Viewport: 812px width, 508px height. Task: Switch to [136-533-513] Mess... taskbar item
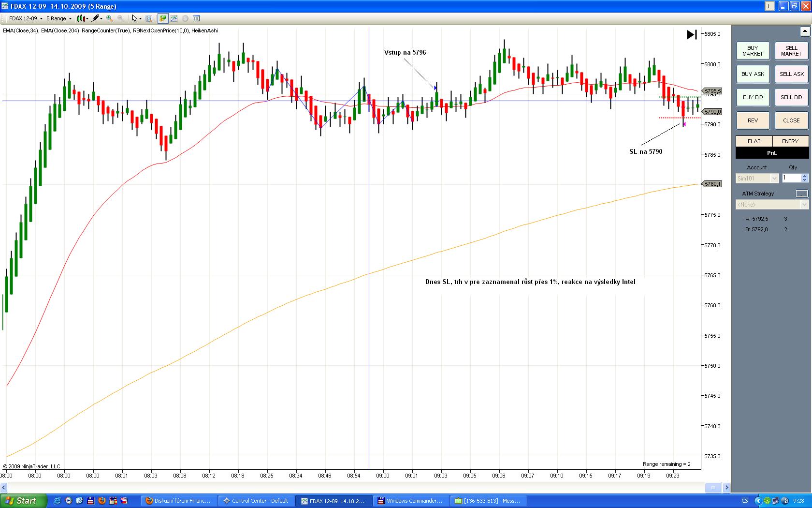tap(488, 501)
